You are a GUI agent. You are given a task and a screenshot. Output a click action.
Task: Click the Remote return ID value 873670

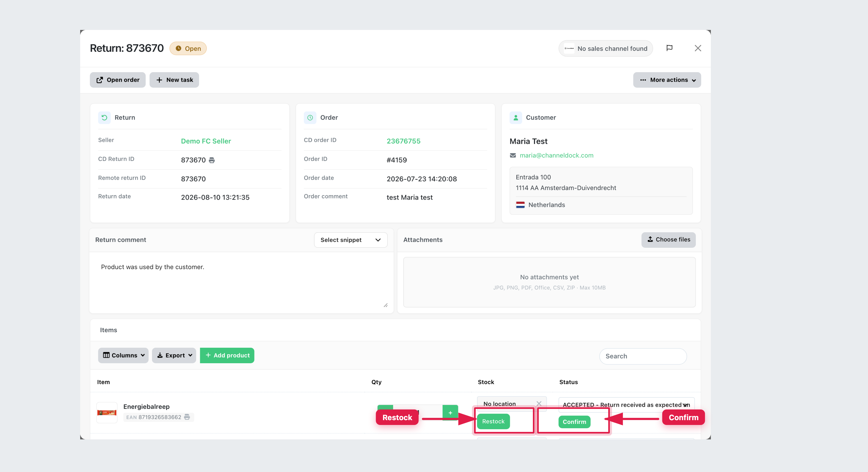(193, 179)
